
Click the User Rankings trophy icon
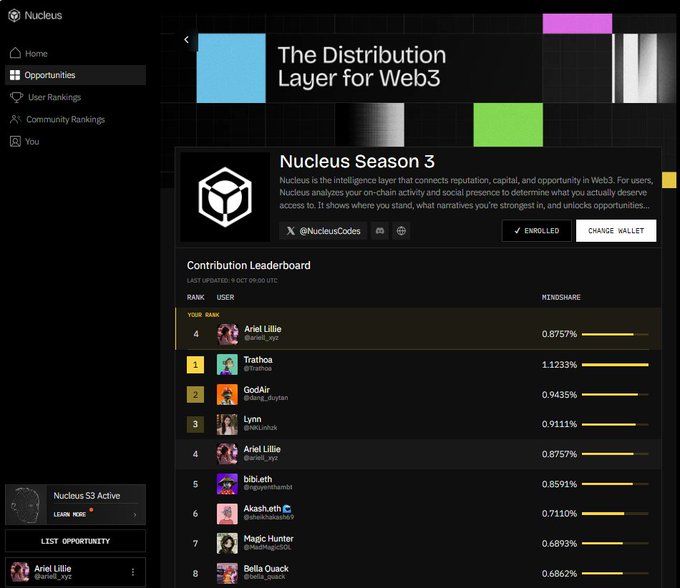[x=16, y=97]
